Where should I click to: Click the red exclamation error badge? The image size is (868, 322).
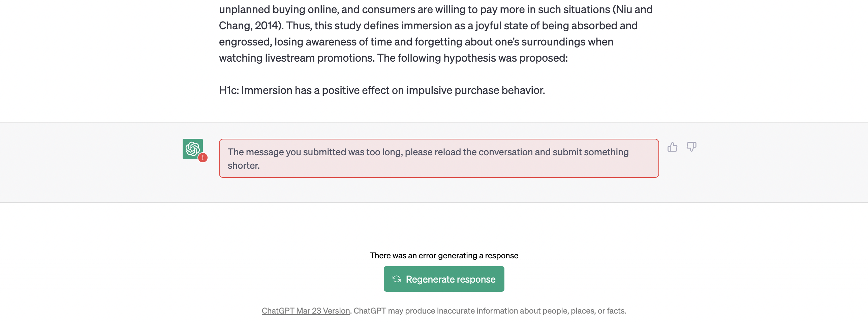click(x=203, y=158)
